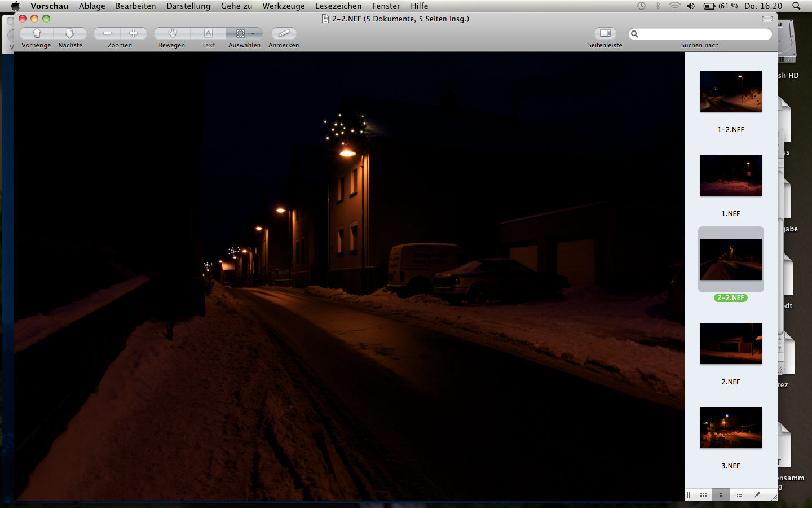Open the volume control in menu bar
The width and height of the screenshot is (812, 508).
pos(691,6)
